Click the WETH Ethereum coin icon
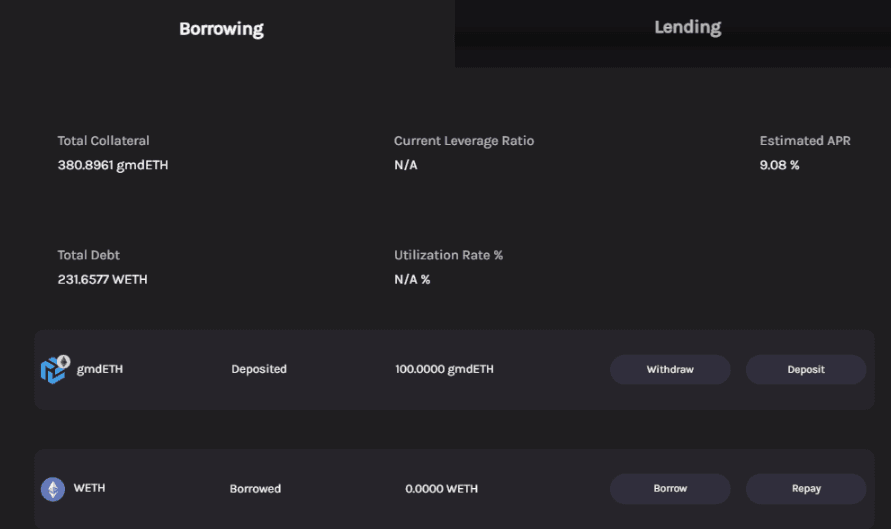This screenshot has width=891, height=529. 53,489
